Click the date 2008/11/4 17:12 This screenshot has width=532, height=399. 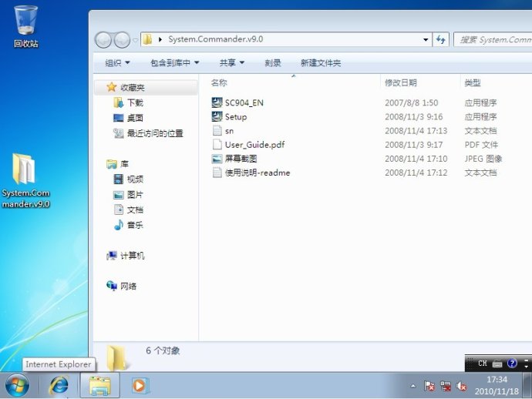point(416,173)
